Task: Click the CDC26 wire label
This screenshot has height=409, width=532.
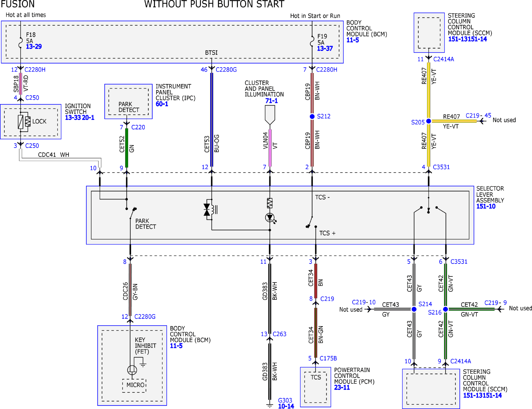Action: click(x=125, y=291)
